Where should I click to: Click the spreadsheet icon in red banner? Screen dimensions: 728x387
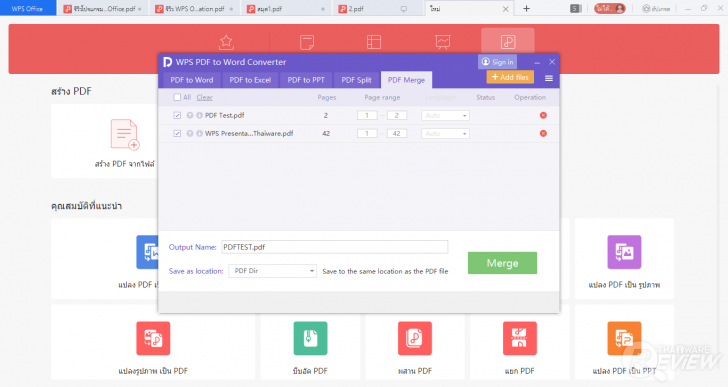(x=374, y=42)
